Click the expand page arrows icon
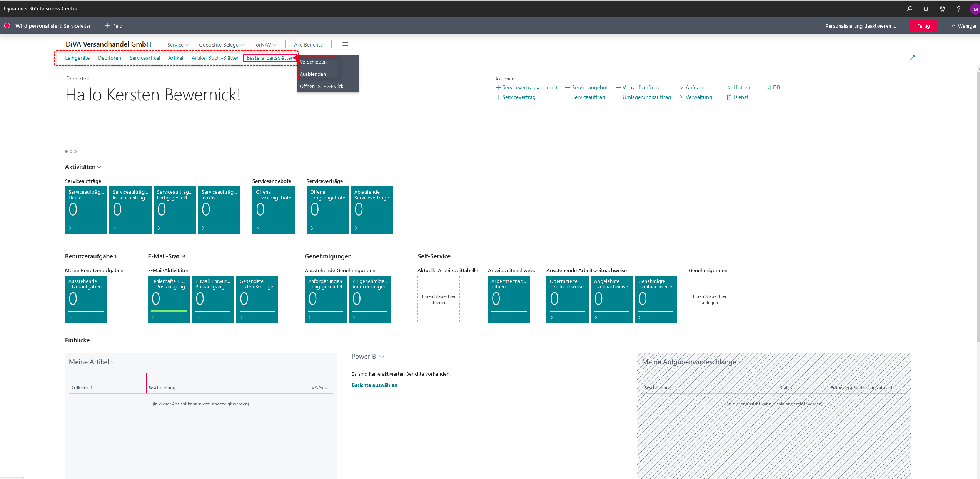The image size is (980, 479). coord(912,58)
